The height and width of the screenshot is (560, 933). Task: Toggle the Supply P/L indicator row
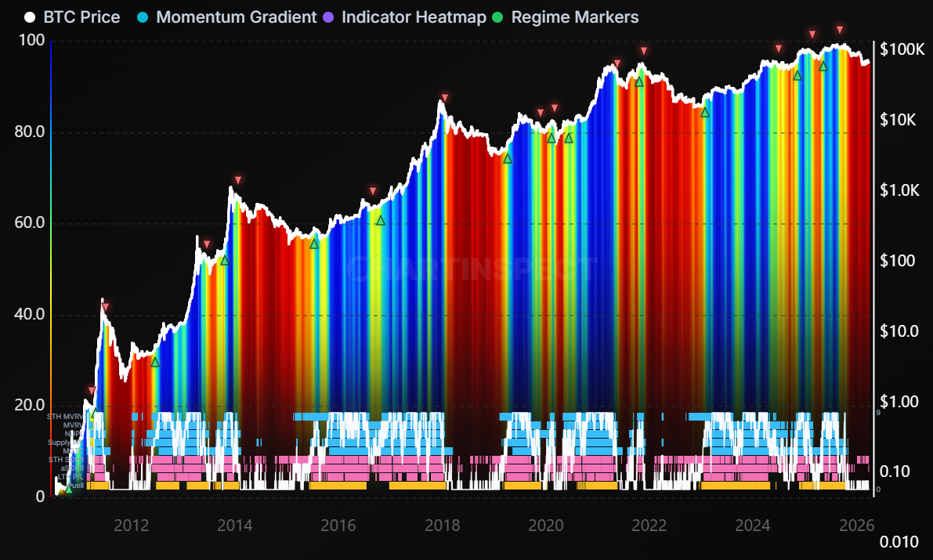pyautogui.click(x=65, y=443)
